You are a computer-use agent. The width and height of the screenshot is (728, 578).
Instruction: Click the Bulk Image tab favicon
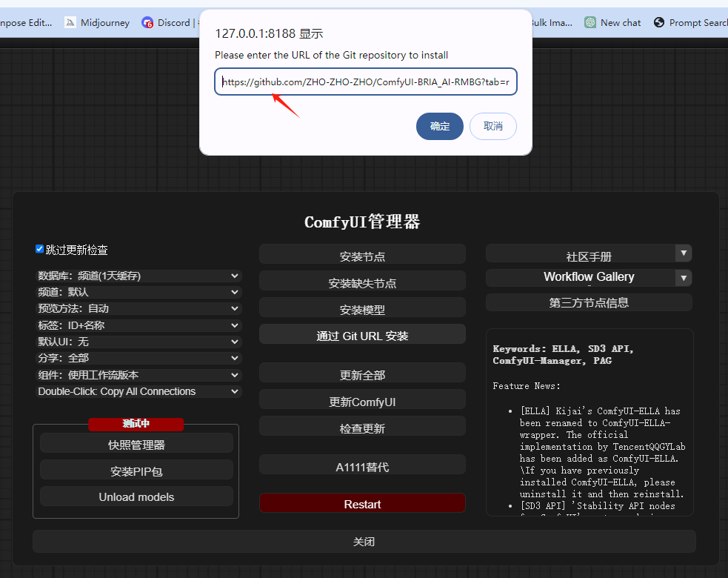(x=523, y=22)
